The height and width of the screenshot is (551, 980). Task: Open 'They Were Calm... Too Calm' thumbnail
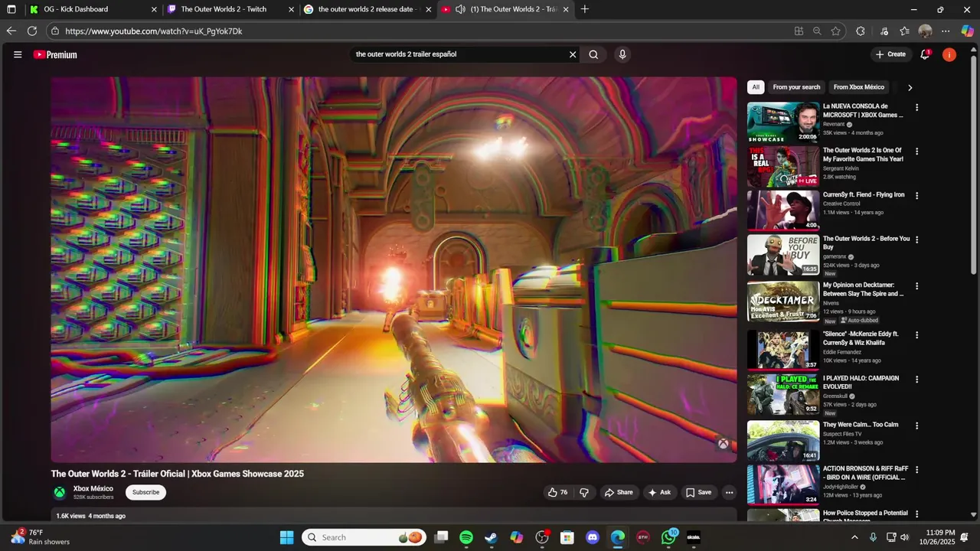pos(783,441)
